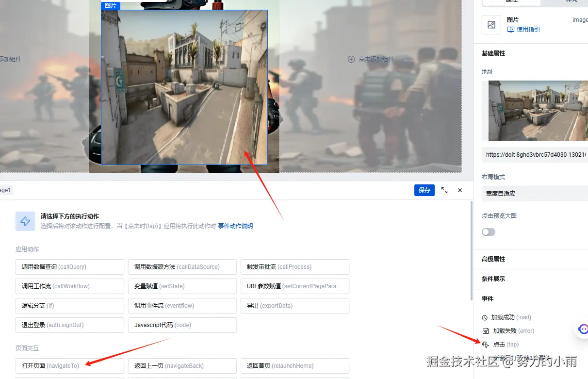Select 打开页面 (navigateTo) action

(70, 366)
